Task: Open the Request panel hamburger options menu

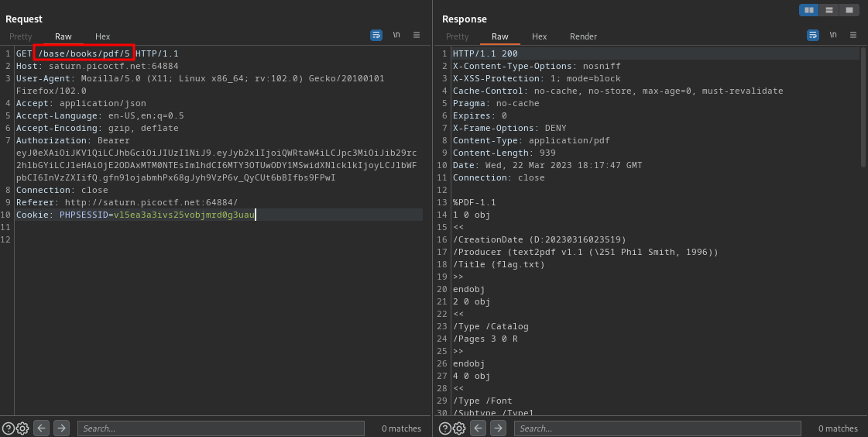Action: pyautogui.click(x=417, y=35)
